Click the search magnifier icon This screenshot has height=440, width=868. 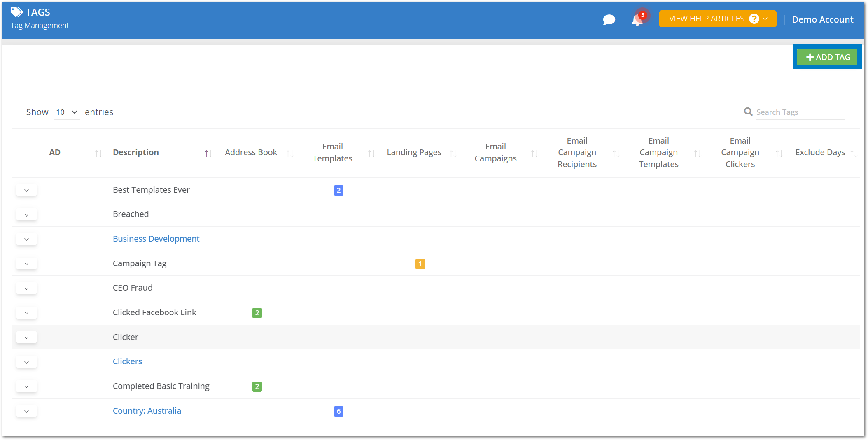click(748, 112)
